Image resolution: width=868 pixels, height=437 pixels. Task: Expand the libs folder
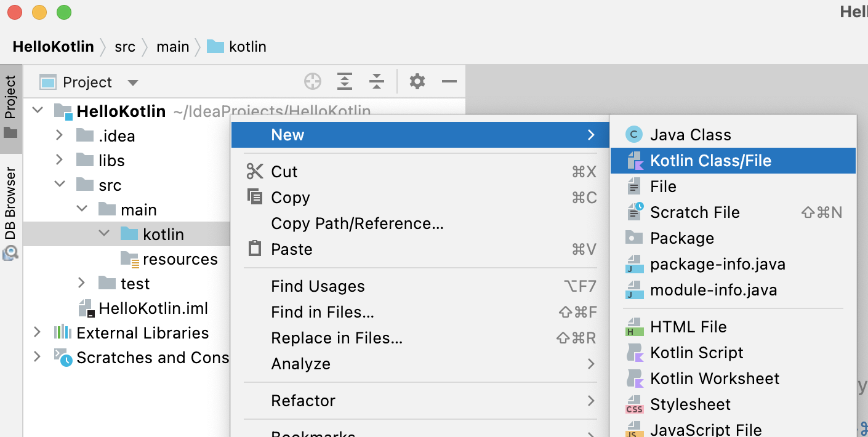click(59, 160)
